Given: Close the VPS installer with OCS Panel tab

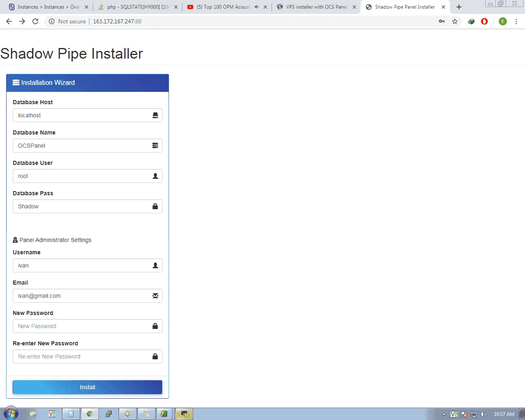Looking at the screenshot, I should [x=354, y=7].
